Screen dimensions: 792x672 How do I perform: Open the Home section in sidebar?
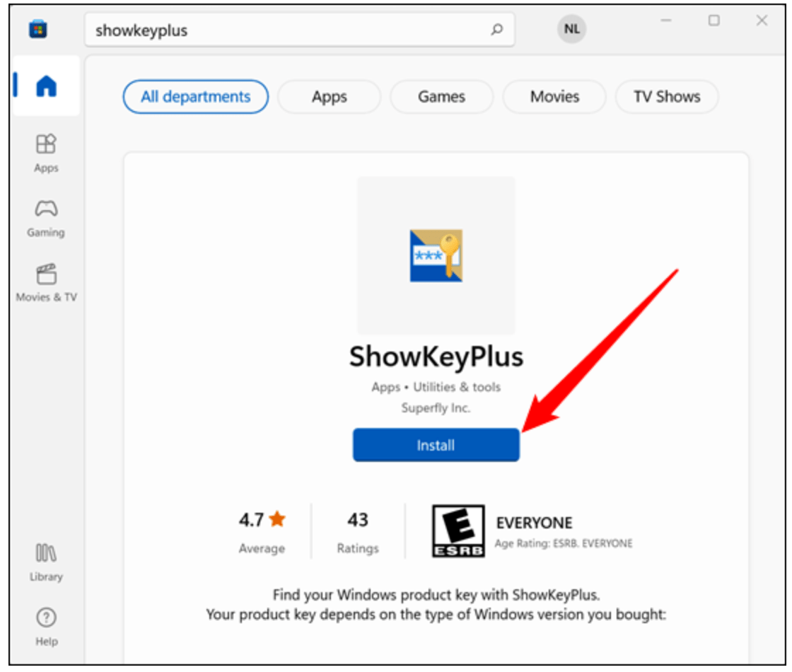click(46, 86)
